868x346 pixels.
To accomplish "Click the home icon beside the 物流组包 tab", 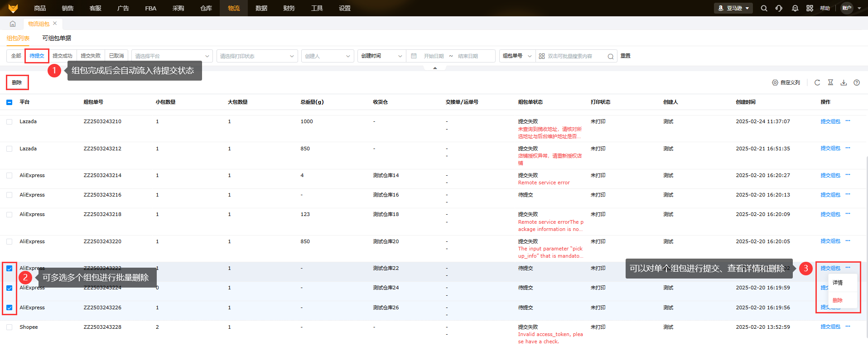I will point(13,24).
